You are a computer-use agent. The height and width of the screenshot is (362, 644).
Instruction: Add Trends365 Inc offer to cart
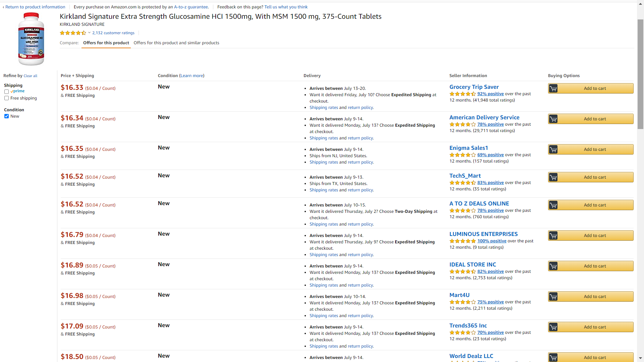tap(594, 327)
